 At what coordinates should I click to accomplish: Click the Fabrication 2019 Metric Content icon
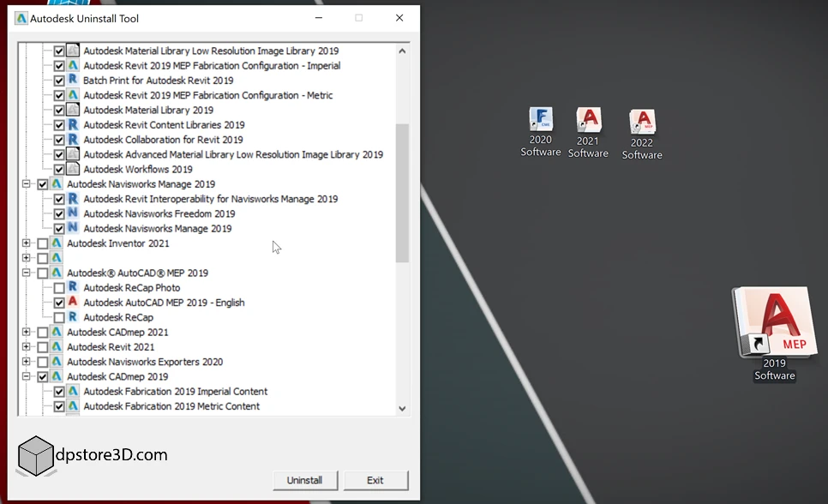click(73, 405)
